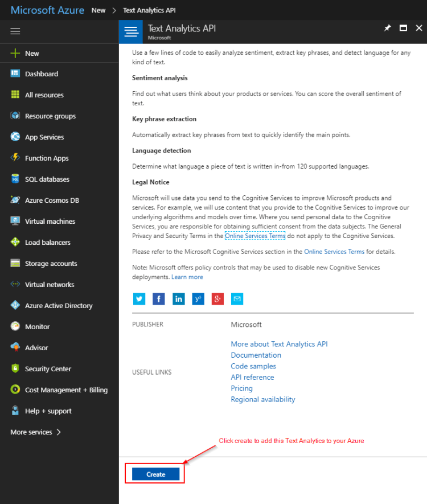The height and width of the screenshot is (504, 427).
Task: Maximize the Text Analytics API blade
Action: (403, 28)
